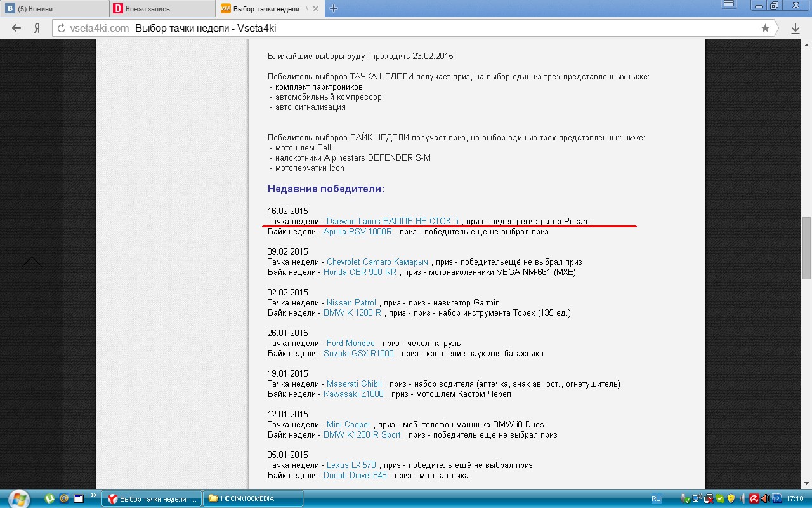Open a new browser tab with plus
The image size is (812, 508).
[x=334, y=8]
